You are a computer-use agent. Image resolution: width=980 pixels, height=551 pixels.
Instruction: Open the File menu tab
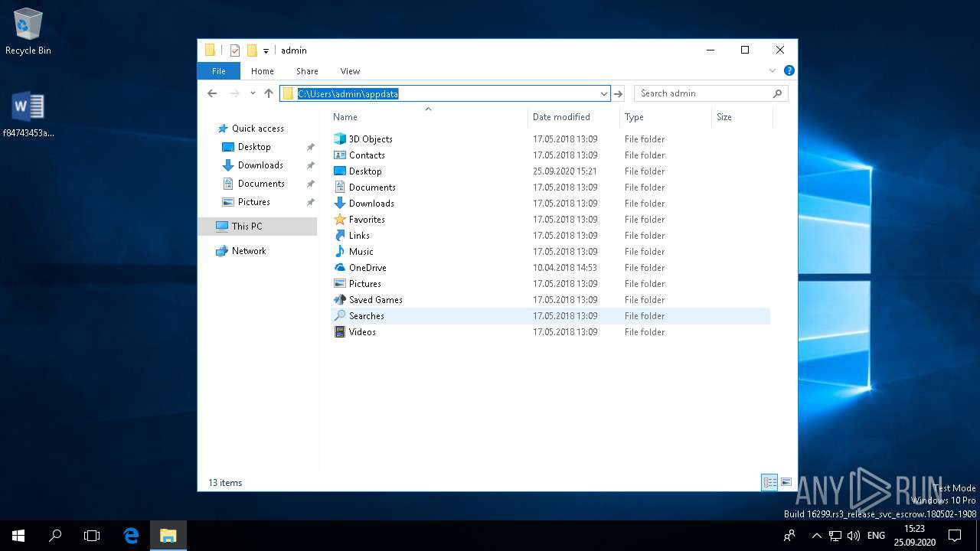(x=219, y=71)
